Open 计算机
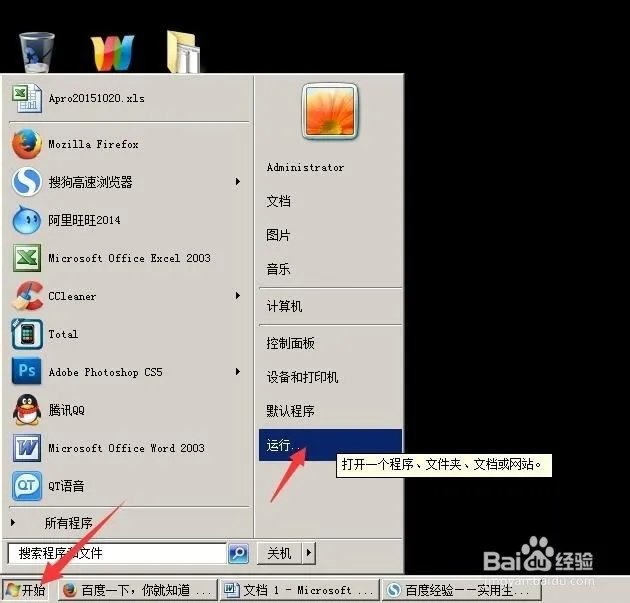 coord(284,306)
